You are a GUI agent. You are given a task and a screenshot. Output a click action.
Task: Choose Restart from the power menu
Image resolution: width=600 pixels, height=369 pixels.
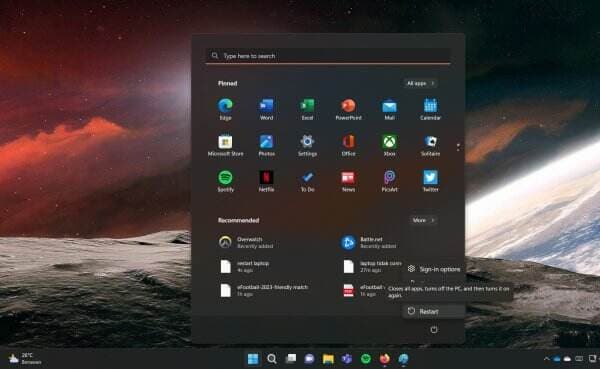pos(433,312)
